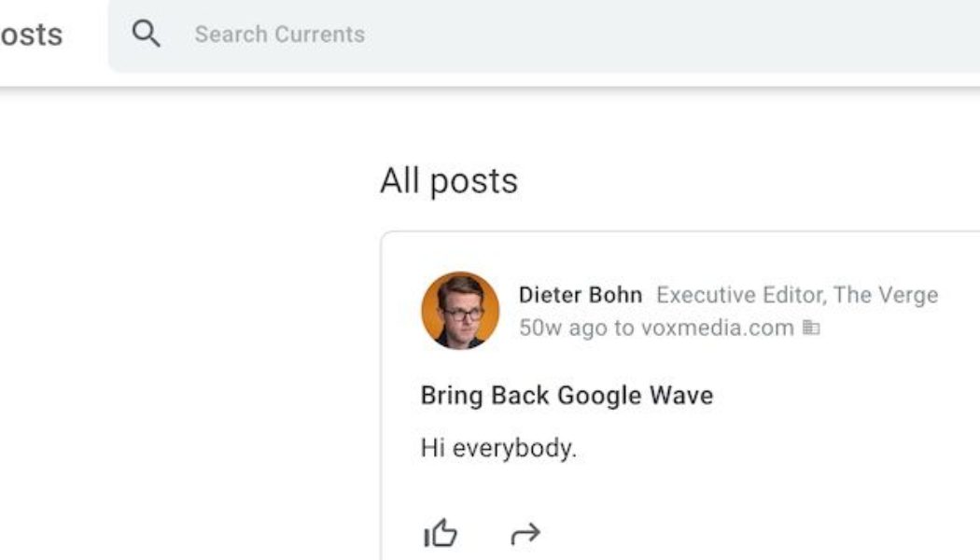Screen dimensions: 980x560
Task: Click the reshare arrow icon below the post
Action: (525, 533)
